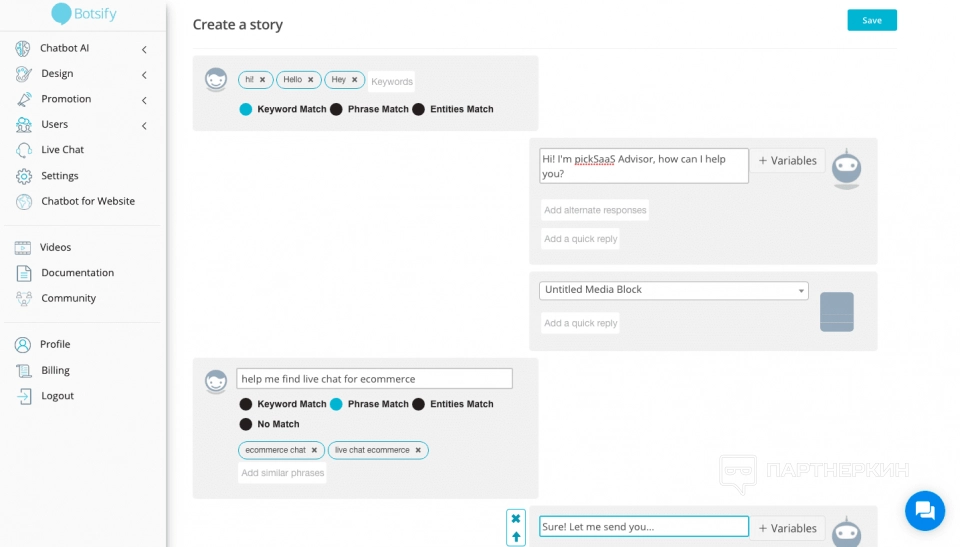Remove the 'hi!' keyword tag
The image size is (960, 547).
(263, 80)
